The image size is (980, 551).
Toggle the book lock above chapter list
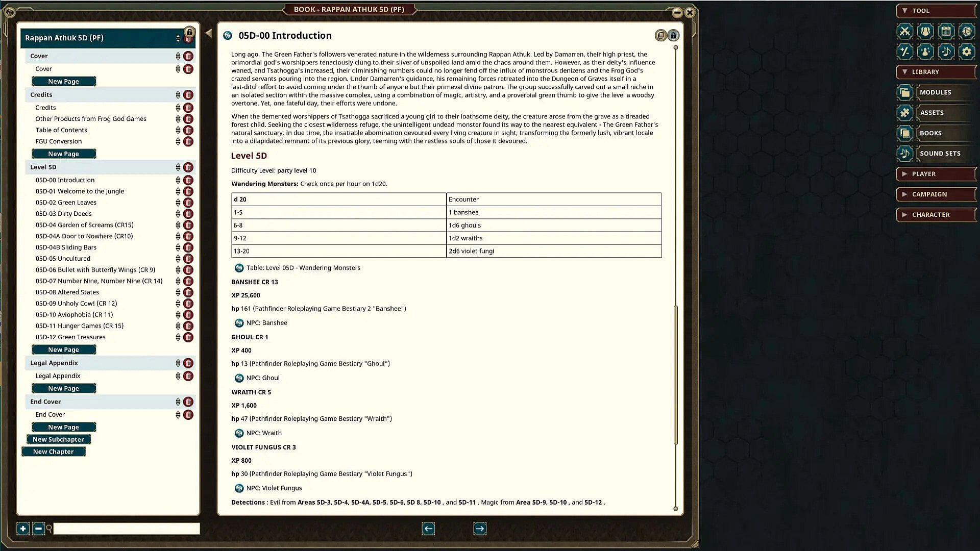(x=189, y=32)
